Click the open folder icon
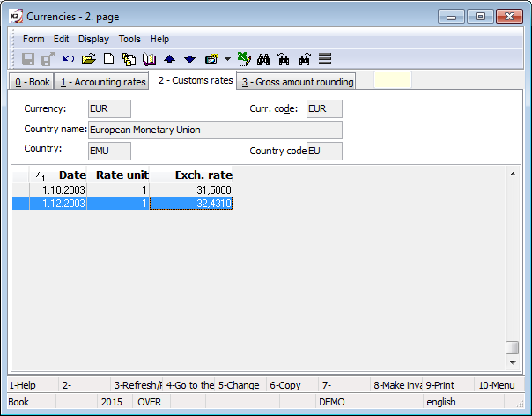 (89, 59)
